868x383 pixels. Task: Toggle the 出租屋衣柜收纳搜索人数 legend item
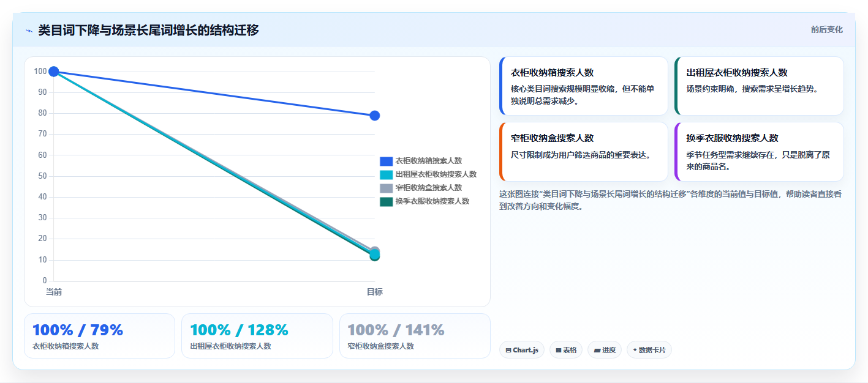428,174
